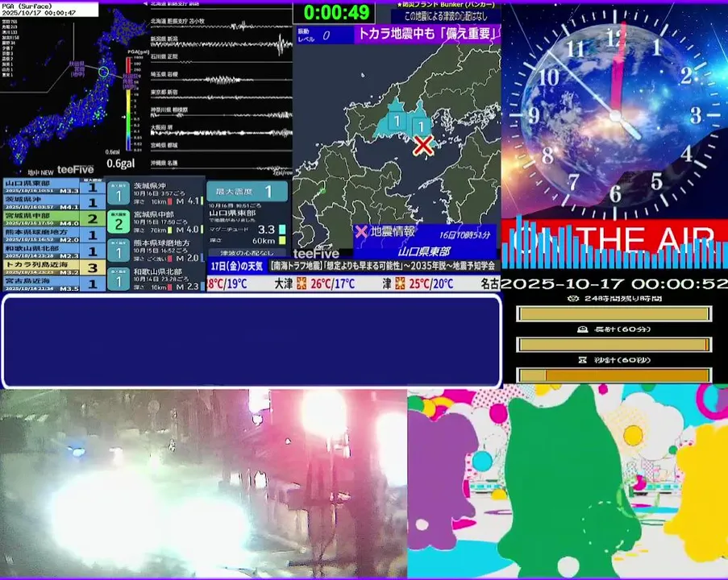Click intensity 1 badge for 和歌山県北部 card
Image resolution: width=728 pixels, height=580 pixels.
tap(119, 280)
